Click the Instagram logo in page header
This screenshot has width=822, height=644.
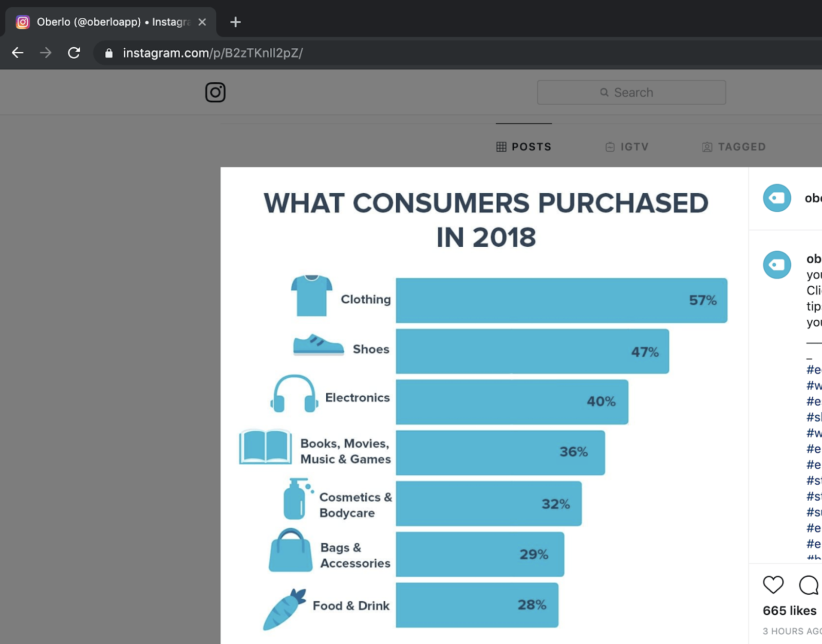(215, 93)
